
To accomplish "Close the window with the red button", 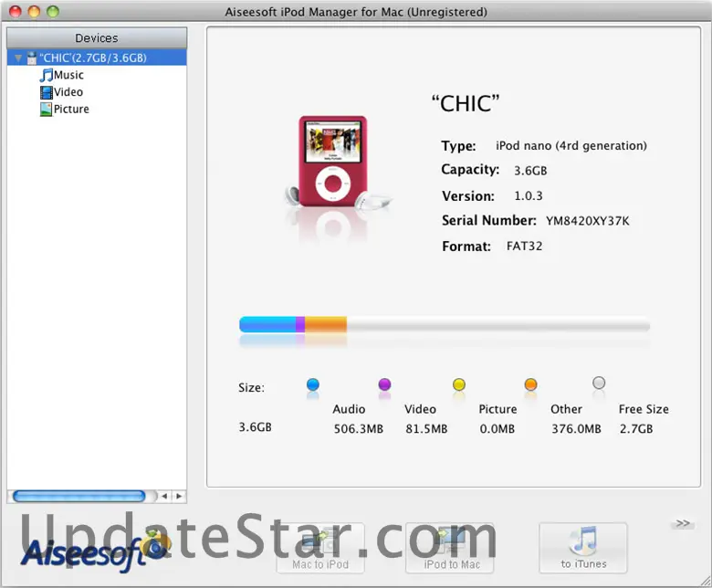I will coord(16,12).
